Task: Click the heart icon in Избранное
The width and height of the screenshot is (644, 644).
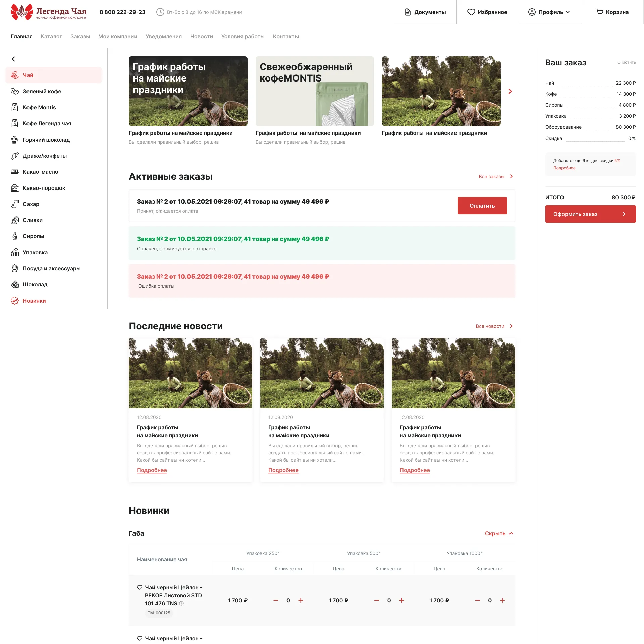Action: tap(471, 12)
